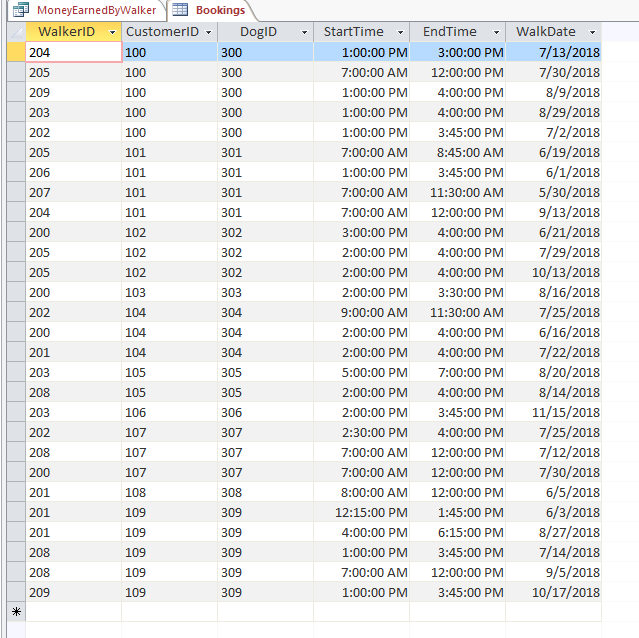Click the empty WalkerID cell in the new record row
This screenshot has width=639, height=638.
74,612
